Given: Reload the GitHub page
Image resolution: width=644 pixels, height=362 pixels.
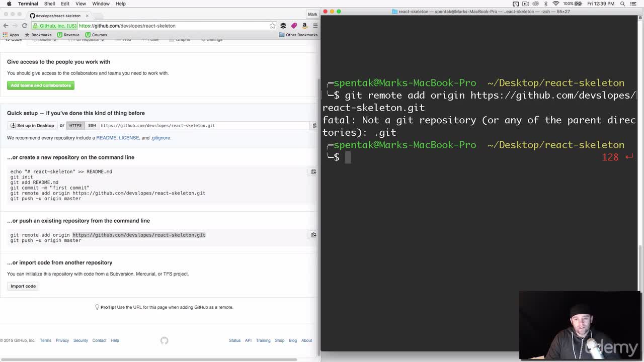Looking at the screenshot, I should [24, 26].
